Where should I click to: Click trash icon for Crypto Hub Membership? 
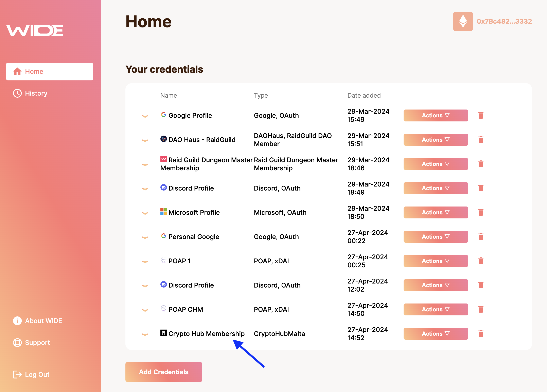481,334
